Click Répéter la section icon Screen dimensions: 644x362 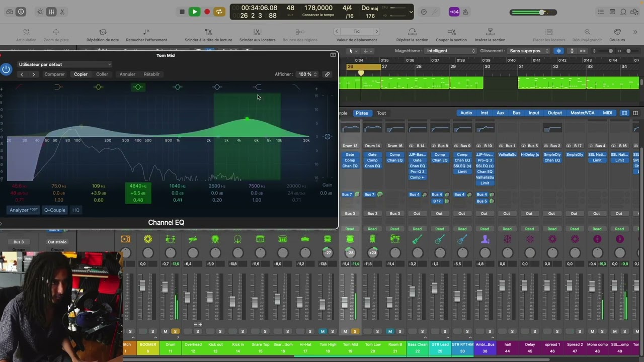tap(412, 32)
